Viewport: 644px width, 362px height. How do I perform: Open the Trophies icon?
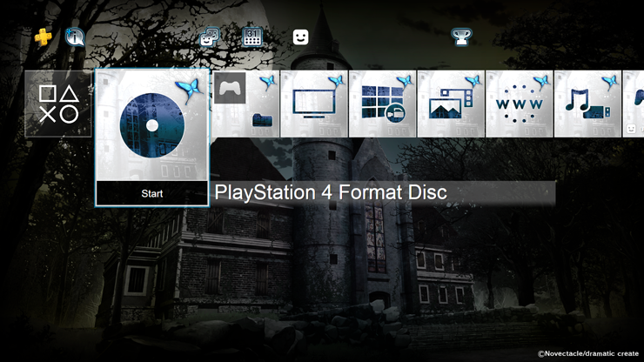461,37
